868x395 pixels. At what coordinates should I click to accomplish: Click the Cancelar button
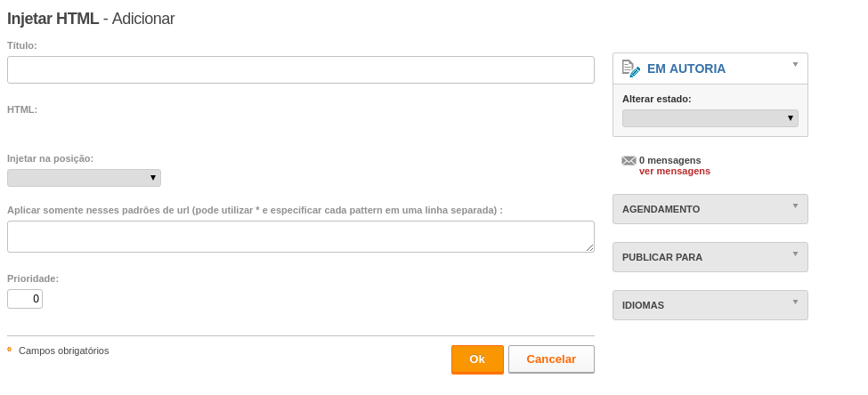click(x=551, y=359)
